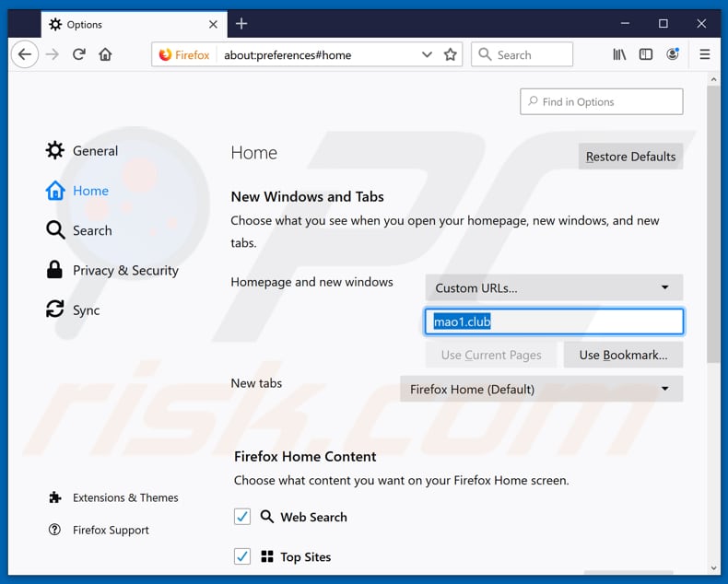This screenshot has height=584, width=728.
Task: Click the vertical scrollbar thumb
Action: point(713,224)
